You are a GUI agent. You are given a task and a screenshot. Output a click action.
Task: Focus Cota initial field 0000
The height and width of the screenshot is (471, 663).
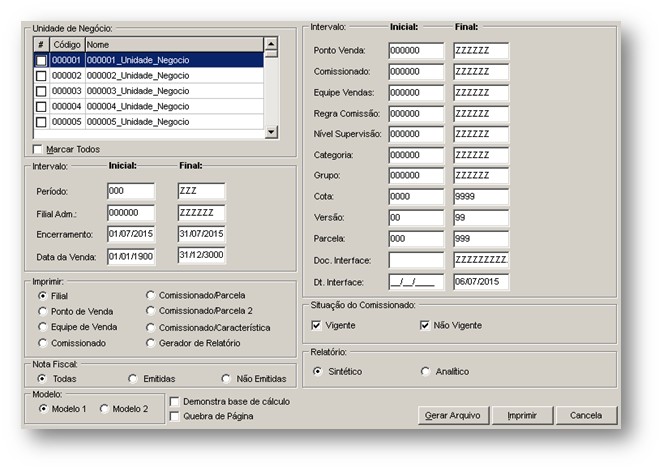click(x=416, y=197)
